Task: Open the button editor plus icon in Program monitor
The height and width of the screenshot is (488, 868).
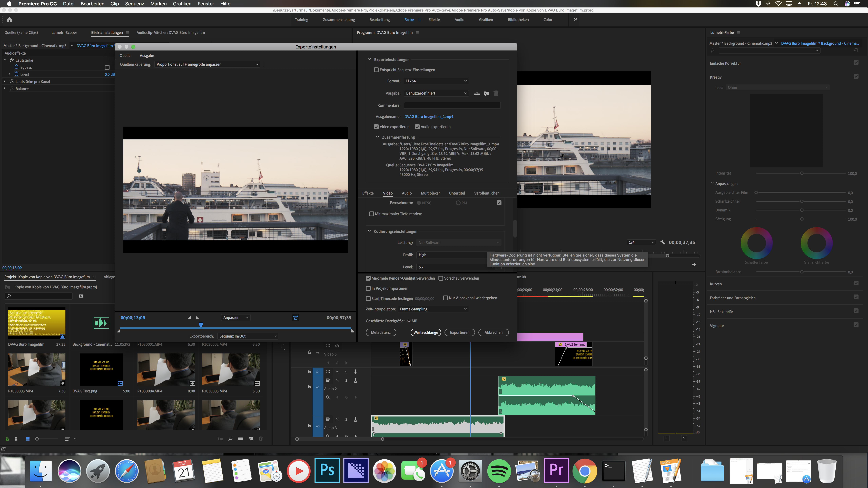Action: (694, 264)
